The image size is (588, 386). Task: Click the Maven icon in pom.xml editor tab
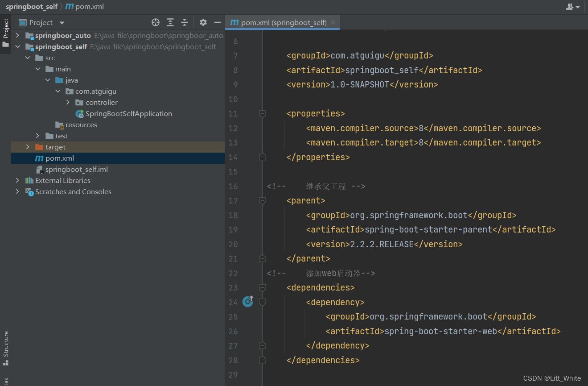(x=234, y=22)
